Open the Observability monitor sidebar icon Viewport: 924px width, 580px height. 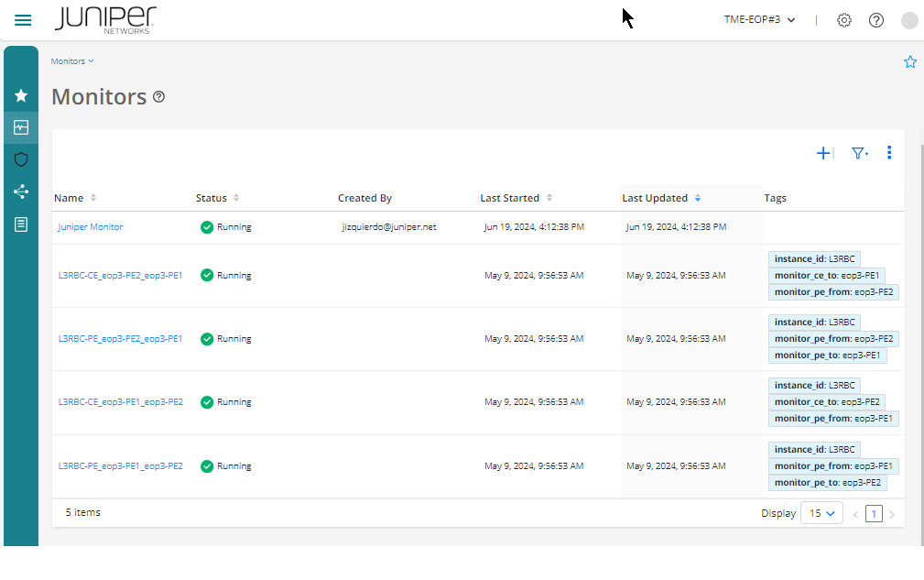coord(21,127)
